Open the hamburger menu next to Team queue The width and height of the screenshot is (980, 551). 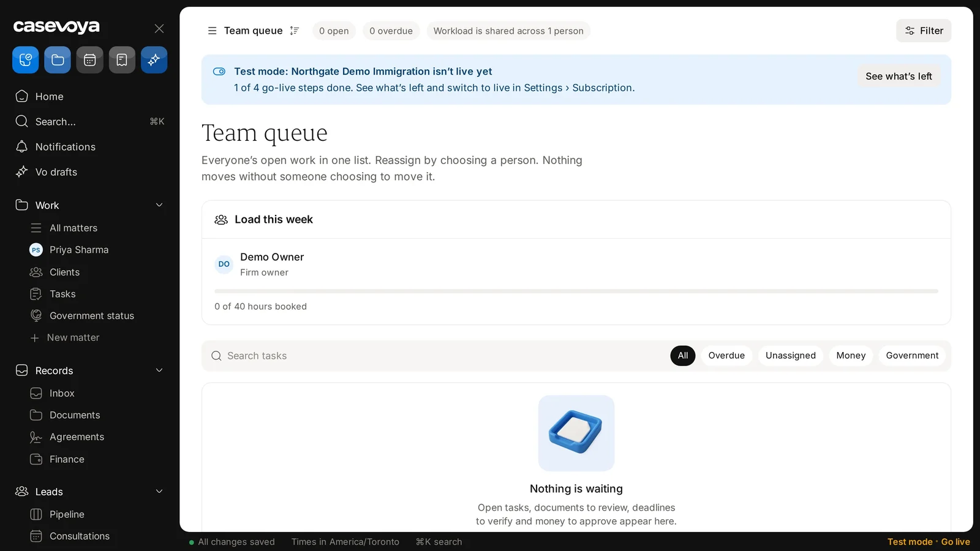(x=212, y=31)
